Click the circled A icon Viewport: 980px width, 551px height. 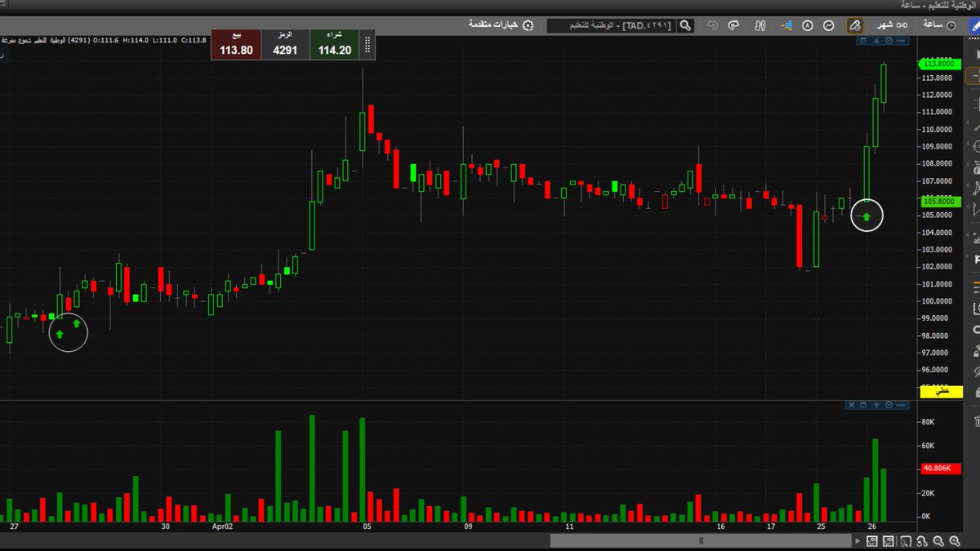(x=808, y=25)
